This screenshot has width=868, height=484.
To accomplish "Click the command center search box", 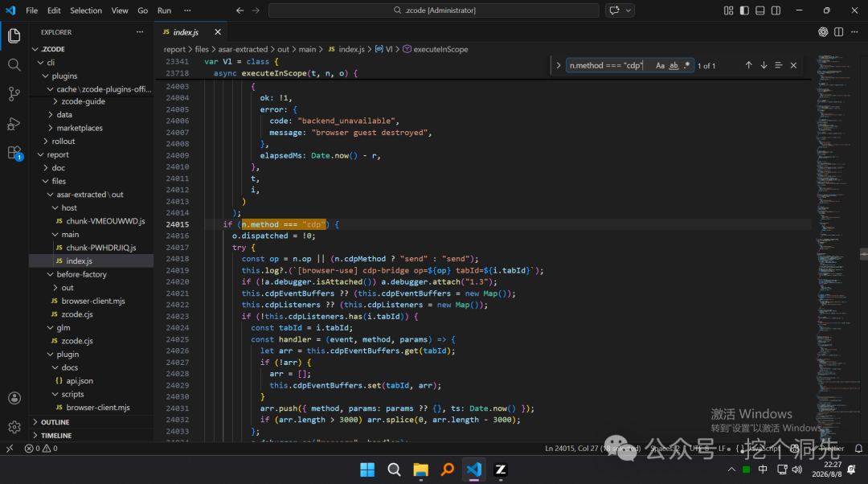I will click(x=433, y=10).
